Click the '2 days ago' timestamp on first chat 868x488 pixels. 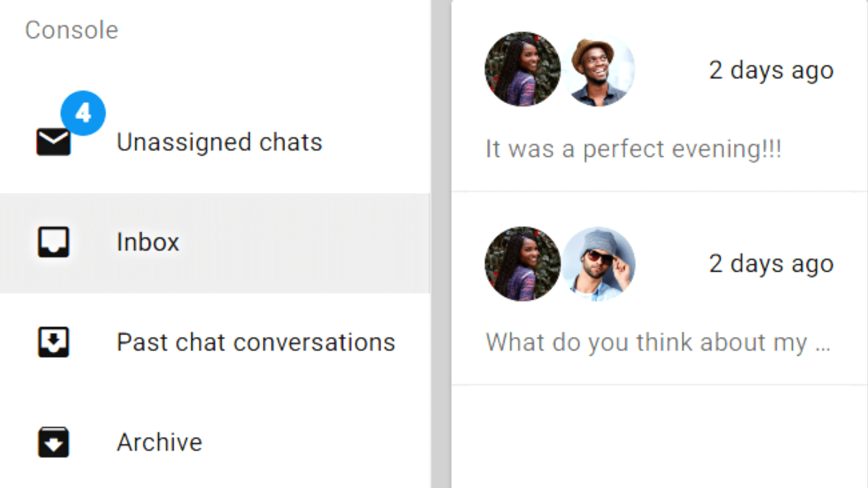pos(771,70)
